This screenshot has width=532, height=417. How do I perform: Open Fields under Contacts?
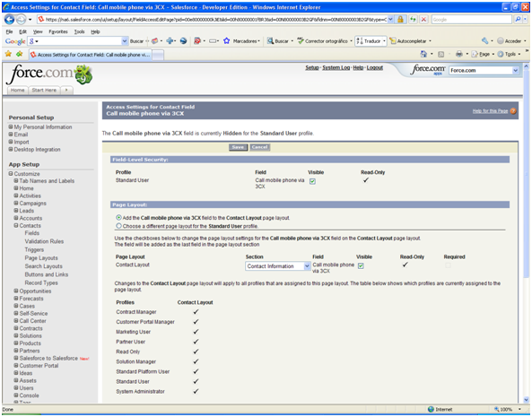pos(32,233)
